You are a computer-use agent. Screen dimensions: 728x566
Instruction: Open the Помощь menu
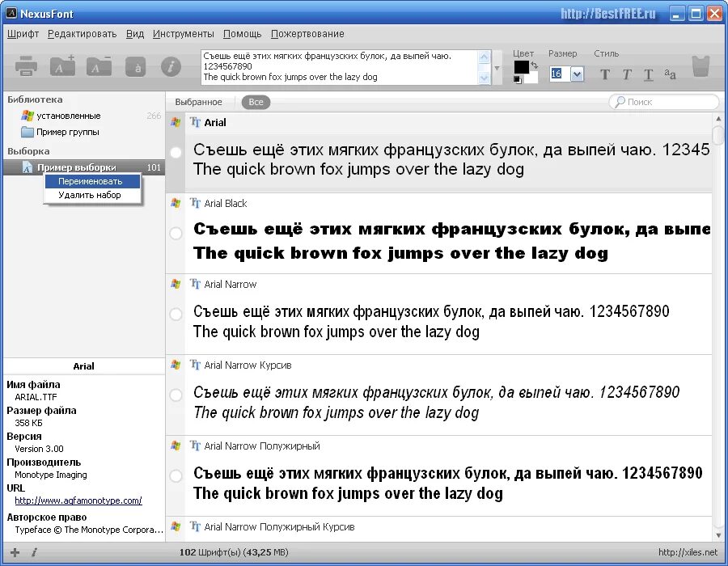[x=243, y=34]
